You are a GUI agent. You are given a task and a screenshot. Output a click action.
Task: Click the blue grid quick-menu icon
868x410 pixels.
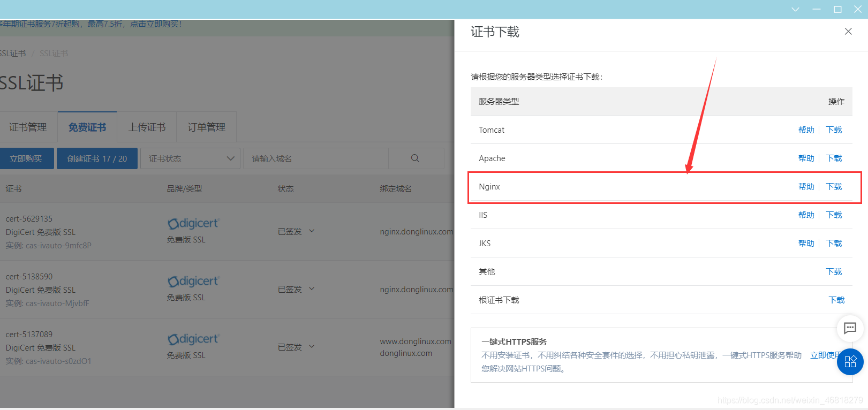[850, 362]
